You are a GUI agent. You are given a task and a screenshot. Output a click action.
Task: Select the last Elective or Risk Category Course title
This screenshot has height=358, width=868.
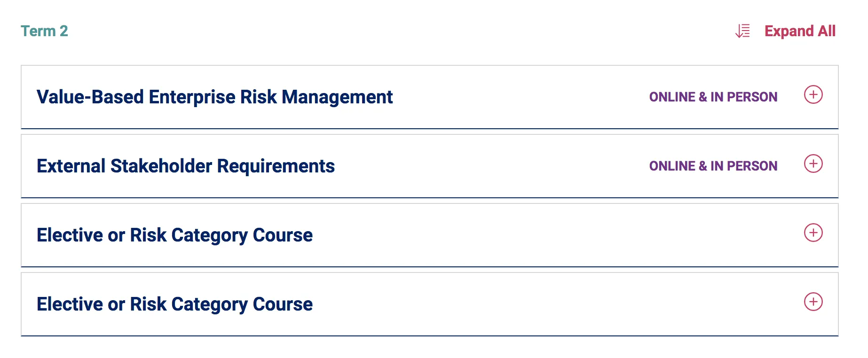[174, 304]
